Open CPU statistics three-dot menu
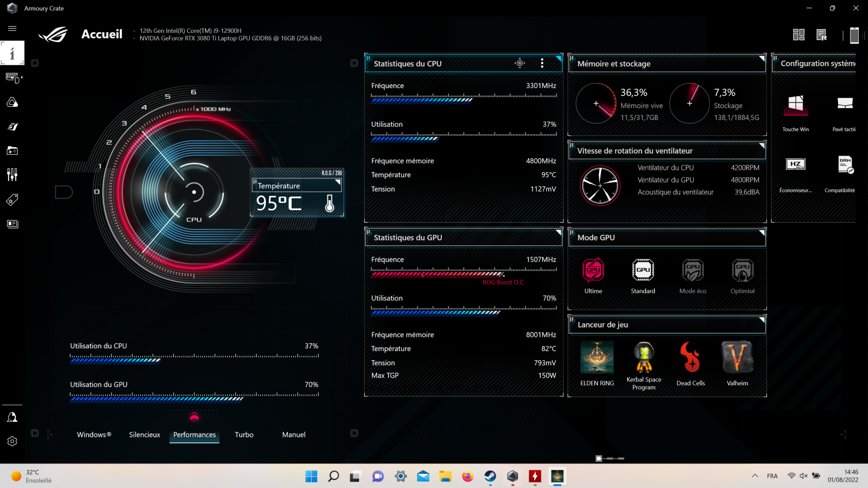868x488 pixels. tap(542, 63)
